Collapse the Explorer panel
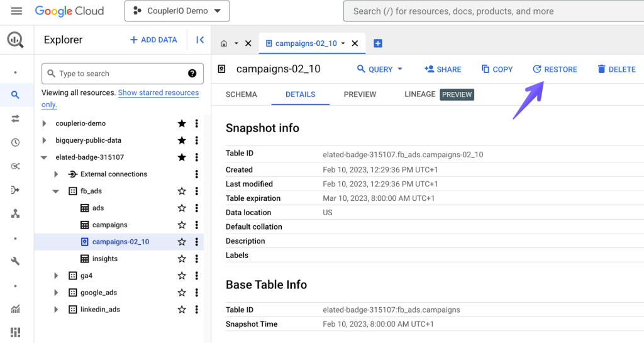 coord(200,40)
